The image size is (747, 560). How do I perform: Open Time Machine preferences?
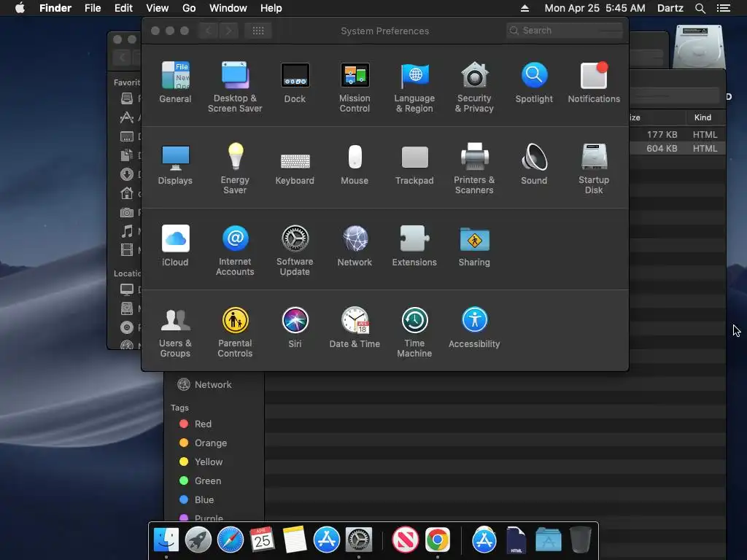point(414,332)
